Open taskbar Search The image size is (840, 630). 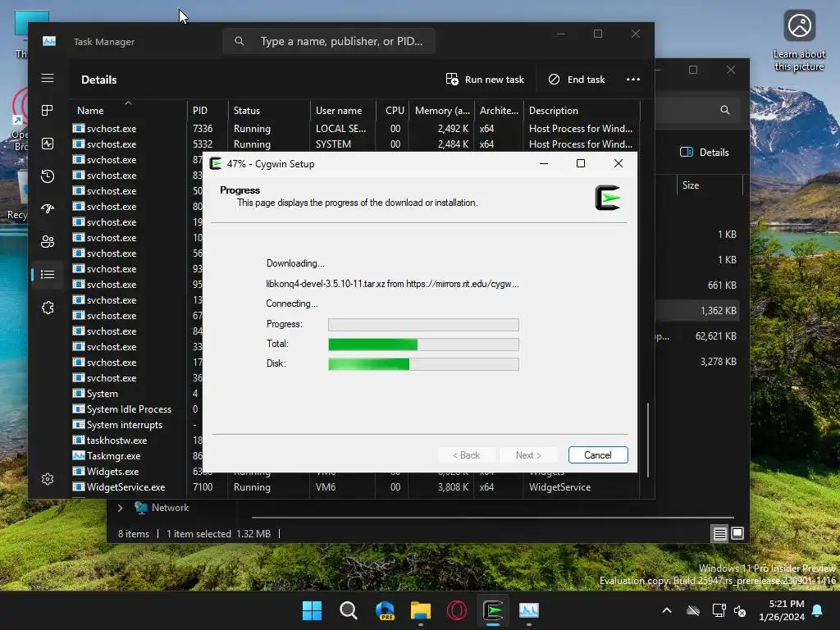(x=348, y=610)
